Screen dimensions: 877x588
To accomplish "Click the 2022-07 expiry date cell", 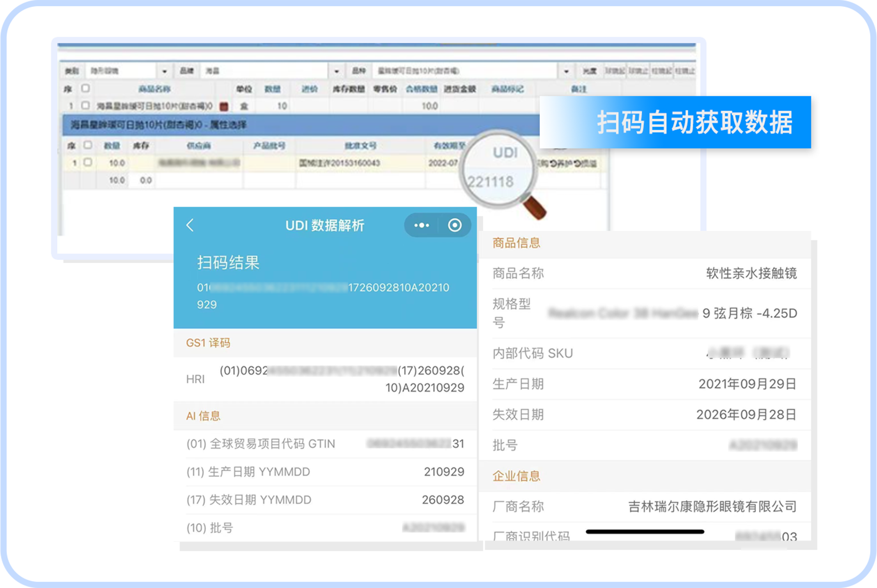I will tap(443, 163).
